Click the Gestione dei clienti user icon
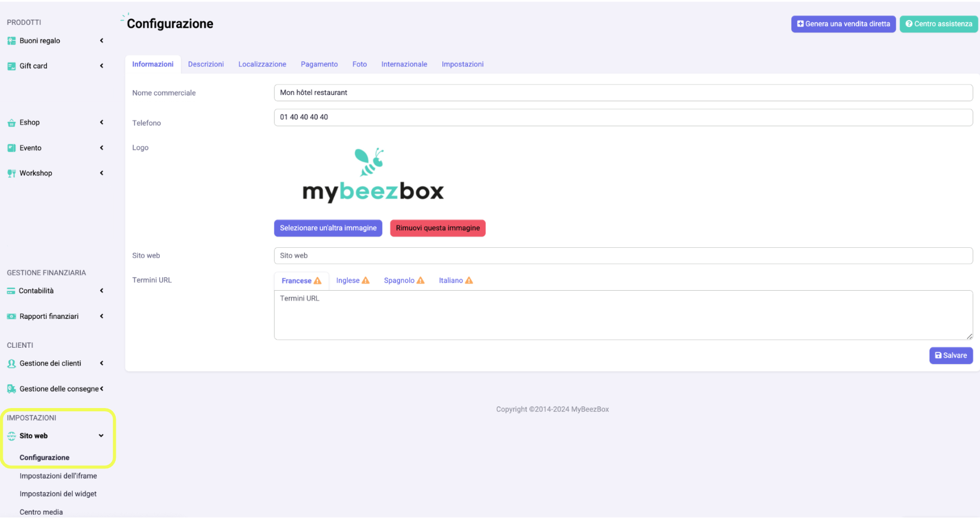 point(11,364)
